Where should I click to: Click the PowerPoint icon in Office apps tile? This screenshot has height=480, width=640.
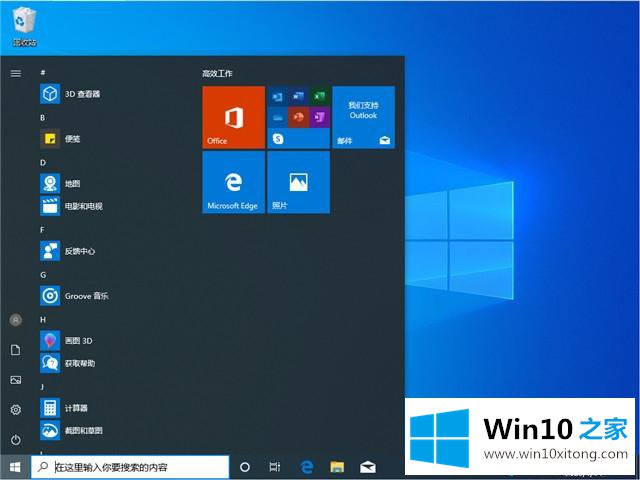point(298,118)
